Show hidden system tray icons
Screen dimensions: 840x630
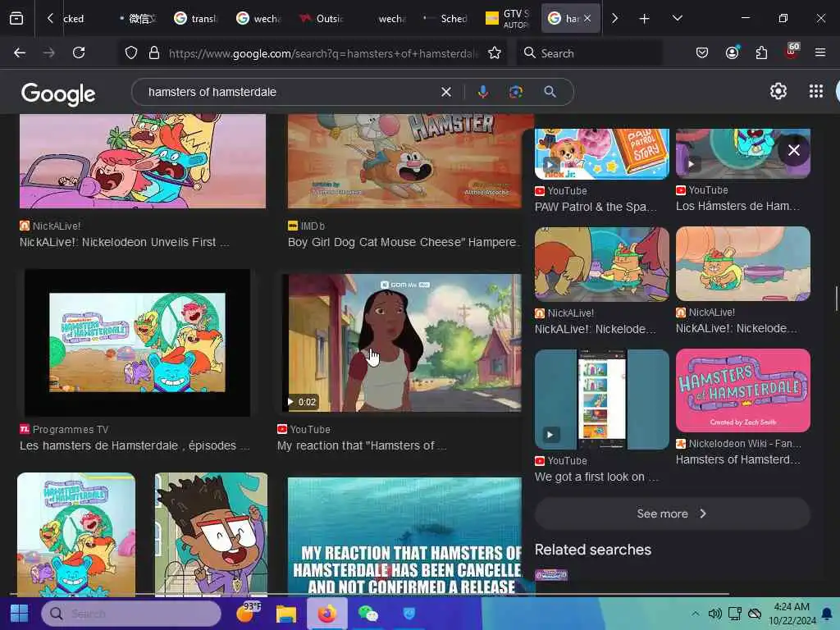tap(695, 614)
